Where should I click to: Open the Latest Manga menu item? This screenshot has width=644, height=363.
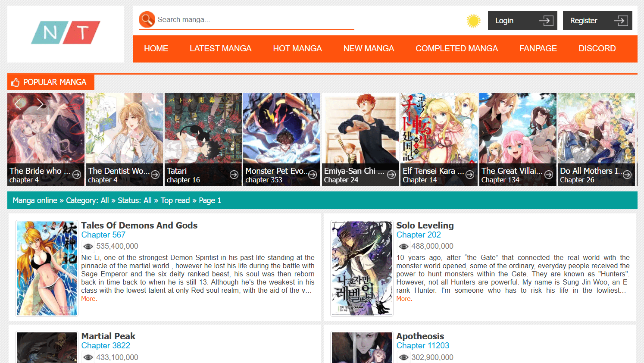tap(220, 49)
